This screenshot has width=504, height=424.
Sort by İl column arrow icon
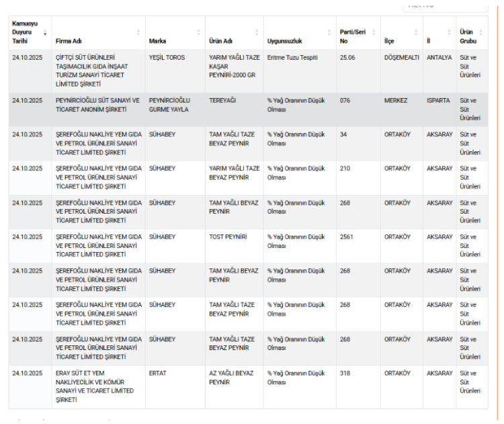click(449, 32)
